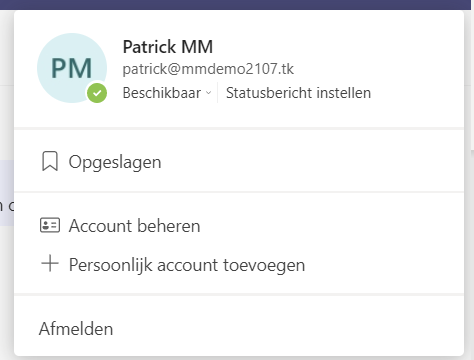The height and width of the screenshot is (360, 474).
Task: Click the bookmark icon beside Opgeslagen
Action: pyautogui.click(x=50, y=161)
